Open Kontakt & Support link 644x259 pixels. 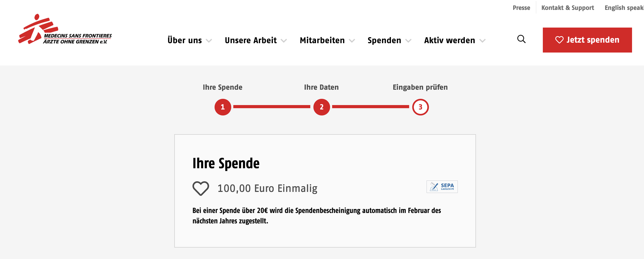568,8
